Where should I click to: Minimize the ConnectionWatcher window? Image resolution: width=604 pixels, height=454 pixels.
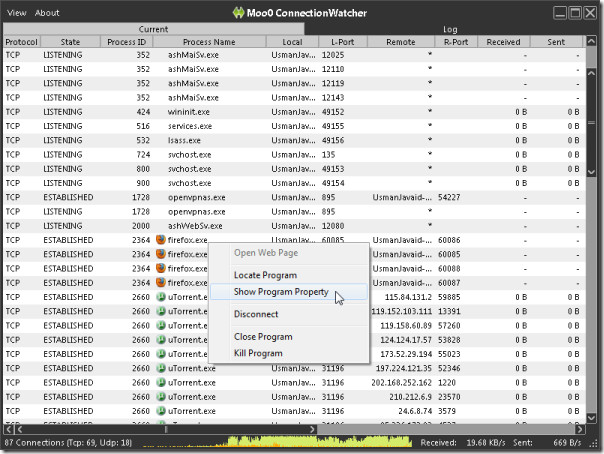click(560, 13)
